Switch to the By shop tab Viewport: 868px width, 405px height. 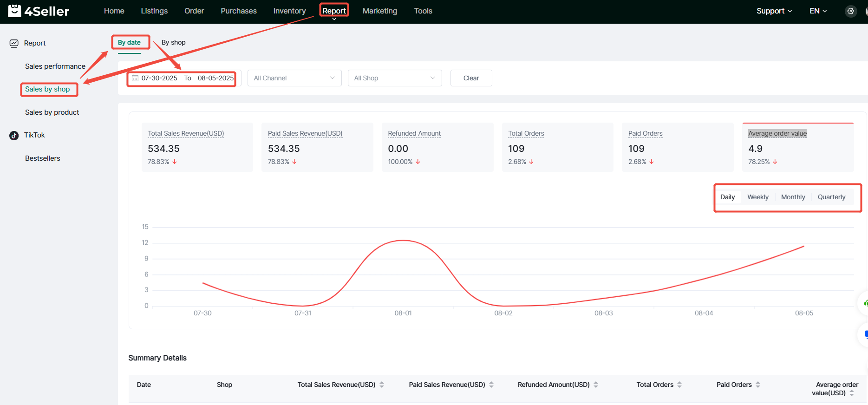[x=174, y=43]
